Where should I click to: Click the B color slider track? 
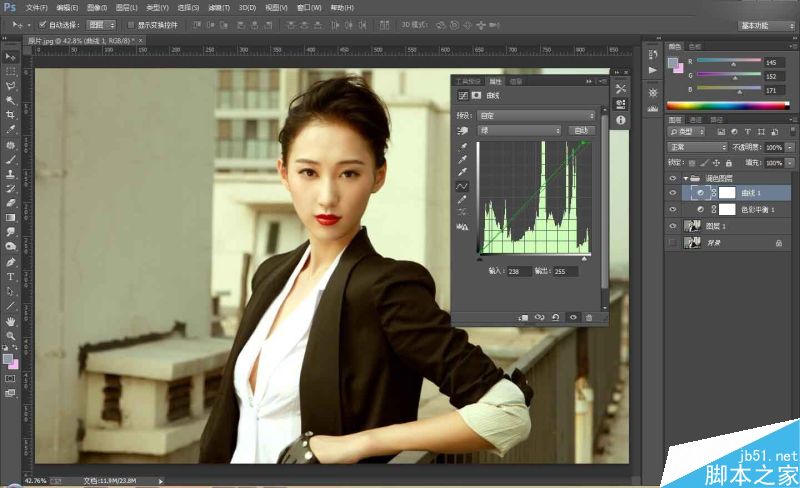coord(728,88)
